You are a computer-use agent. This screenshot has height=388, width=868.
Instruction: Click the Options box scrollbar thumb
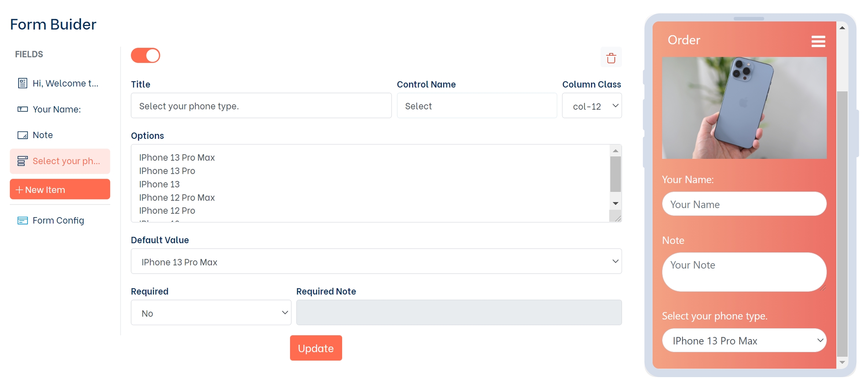[615, 174]
